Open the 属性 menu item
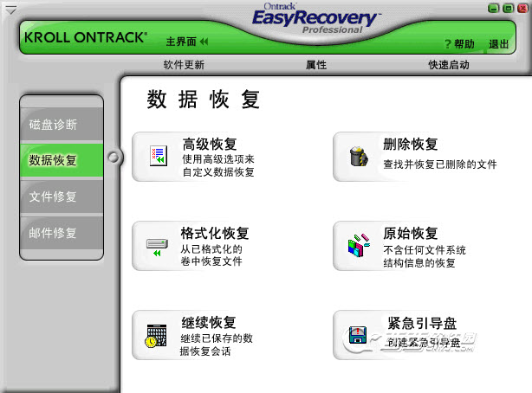Screen dimensions: 532x393 point(316,64)
